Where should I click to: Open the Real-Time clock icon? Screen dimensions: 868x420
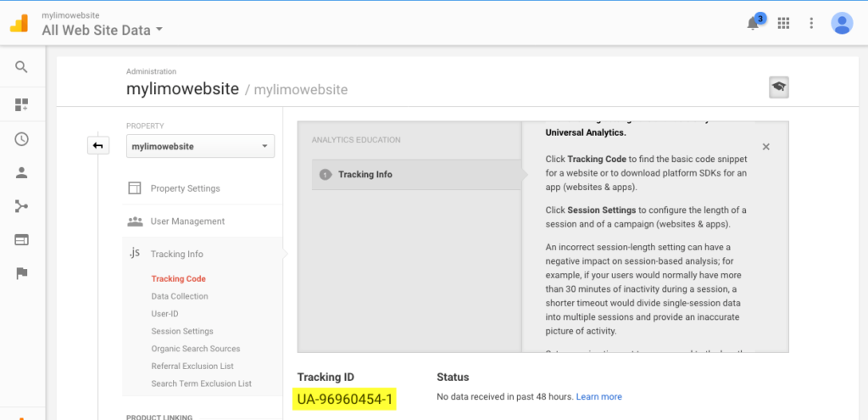point(21,139)
